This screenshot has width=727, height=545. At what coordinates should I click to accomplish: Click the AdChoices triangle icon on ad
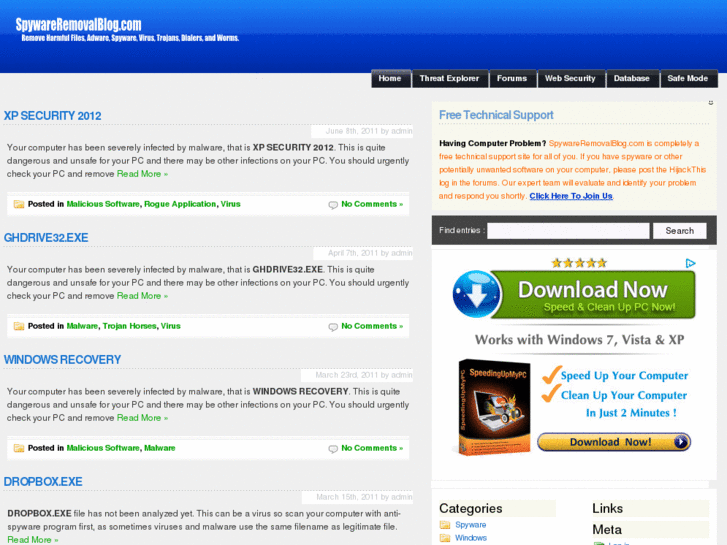point(690,263)
